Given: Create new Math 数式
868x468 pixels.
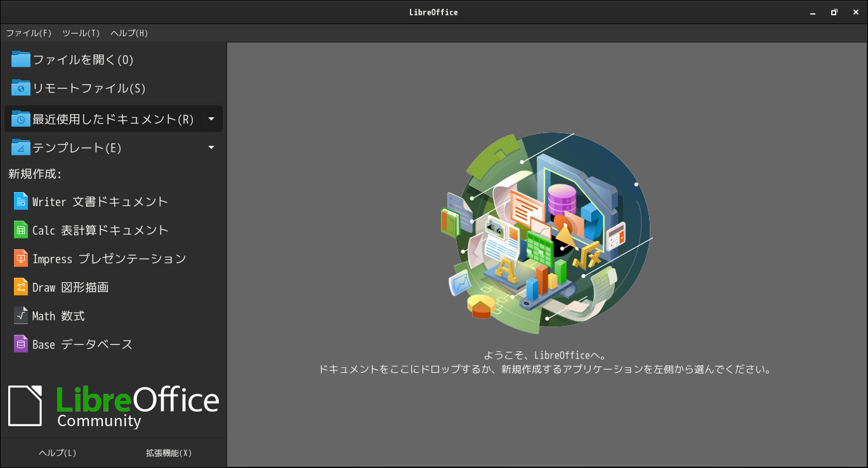Looking at the screenshot, I should [114, 315].
